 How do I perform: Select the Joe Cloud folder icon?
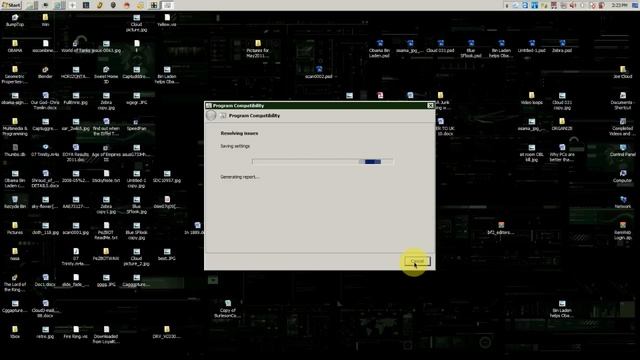pos(622,73)
